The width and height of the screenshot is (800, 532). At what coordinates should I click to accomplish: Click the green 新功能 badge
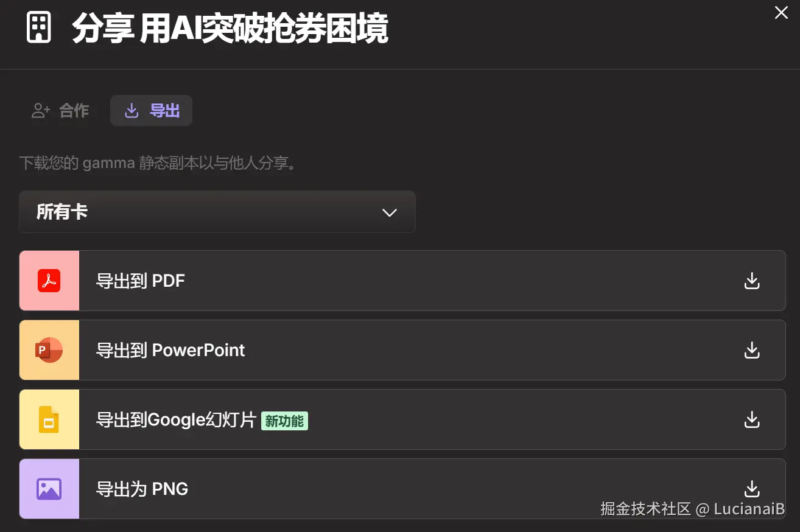(x=284, y=421)
